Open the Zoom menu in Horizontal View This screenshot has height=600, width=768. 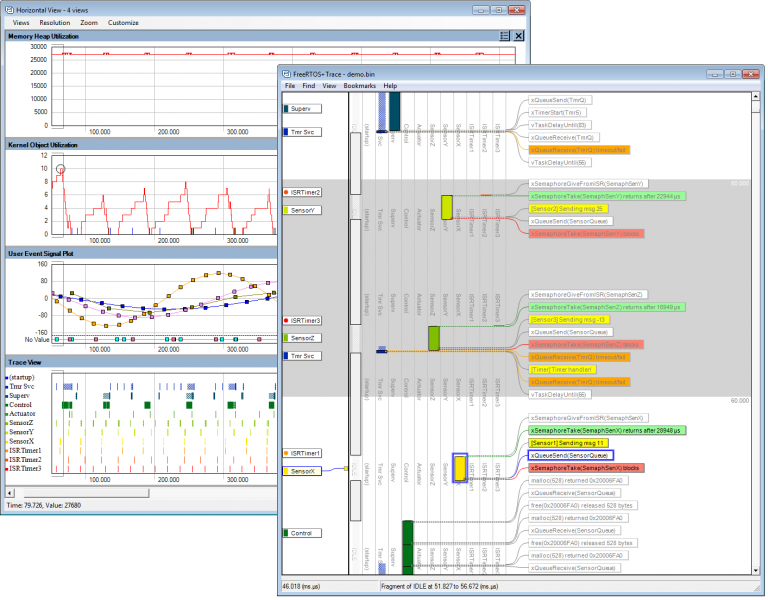pyautogui.click(x=89, y=23)
